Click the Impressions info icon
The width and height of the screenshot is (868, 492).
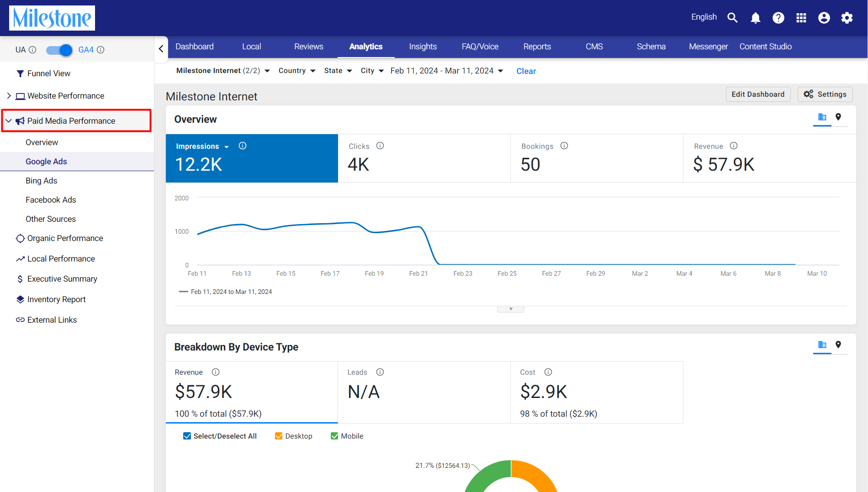tap(243, 146)
